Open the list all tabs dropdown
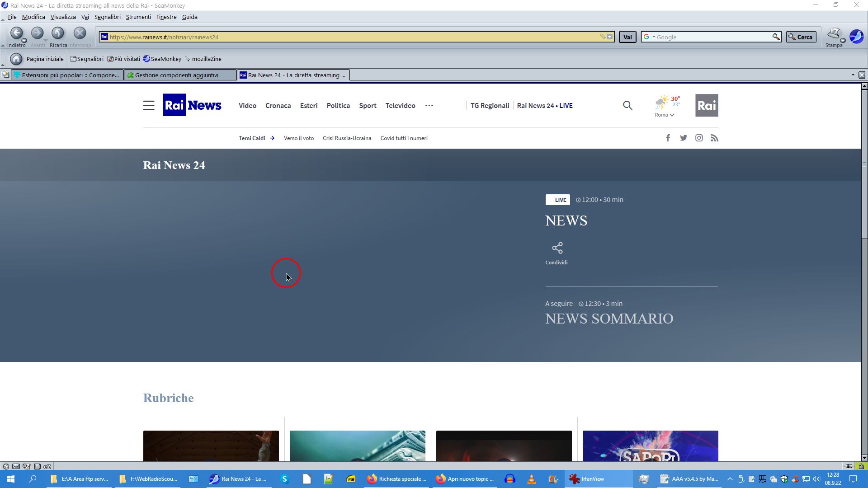This screenshot has height=488, width=868. (x=853, y=75)
